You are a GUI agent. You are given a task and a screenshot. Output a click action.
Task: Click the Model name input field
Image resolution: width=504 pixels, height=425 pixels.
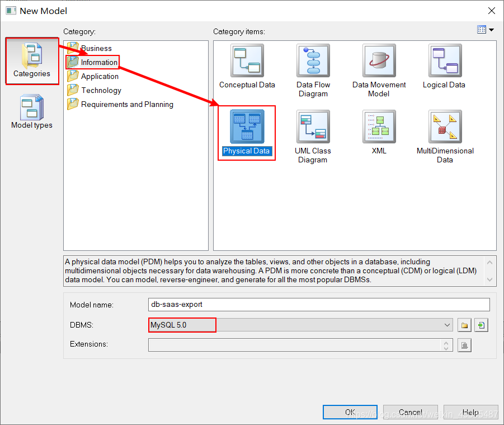(x=319, y=305)
